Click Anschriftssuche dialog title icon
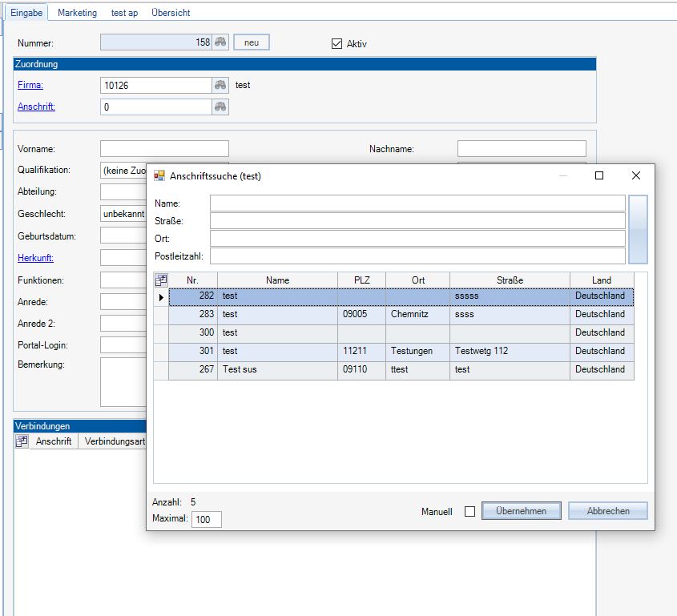 159,175
